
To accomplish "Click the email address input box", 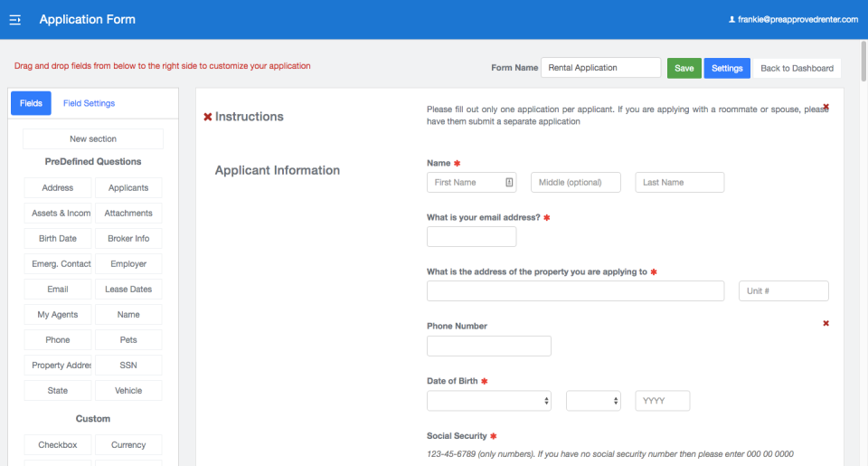I will tap(472, 236).
